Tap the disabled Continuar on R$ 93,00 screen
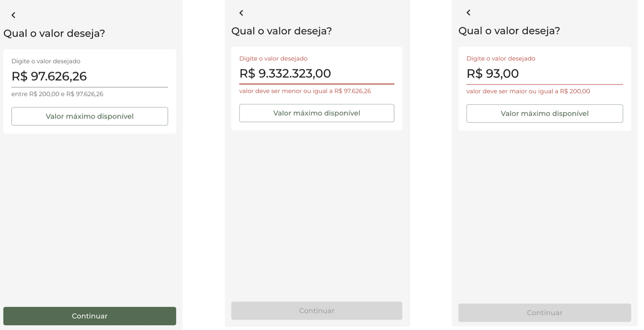 [x=545, y=312]
